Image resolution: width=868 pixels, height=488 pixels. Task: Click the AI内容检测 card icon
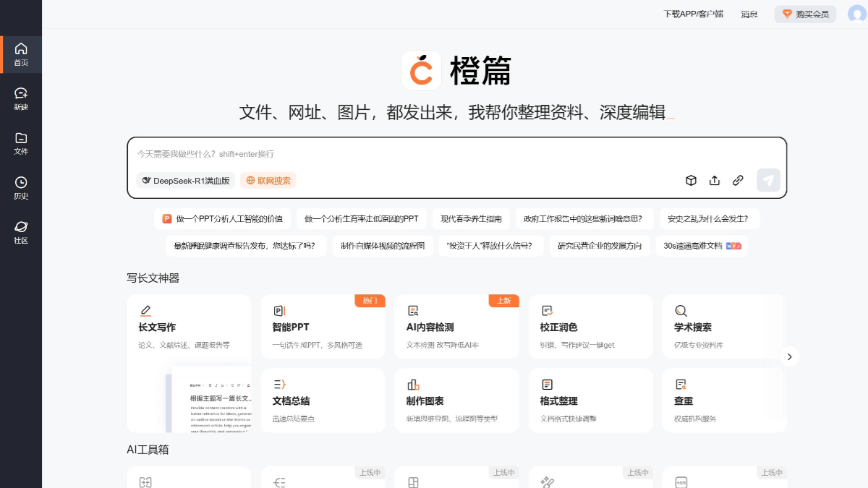413,311
